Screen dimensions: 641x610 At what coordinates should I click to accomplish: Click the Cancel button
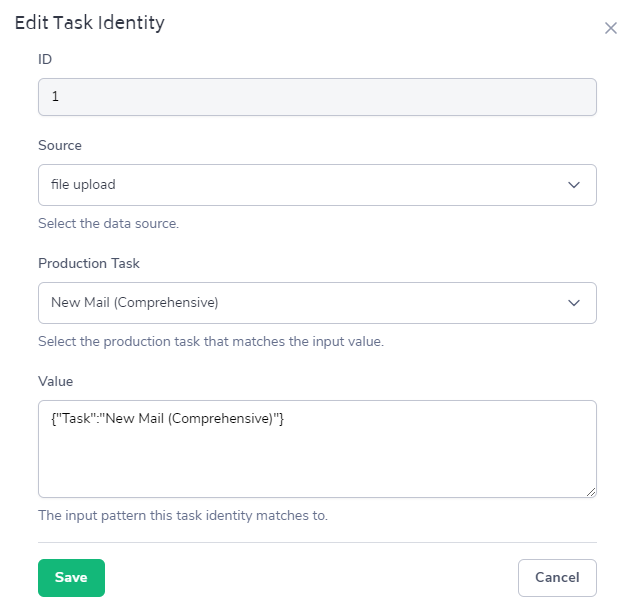pyautogui.click(x=557, y=577)
